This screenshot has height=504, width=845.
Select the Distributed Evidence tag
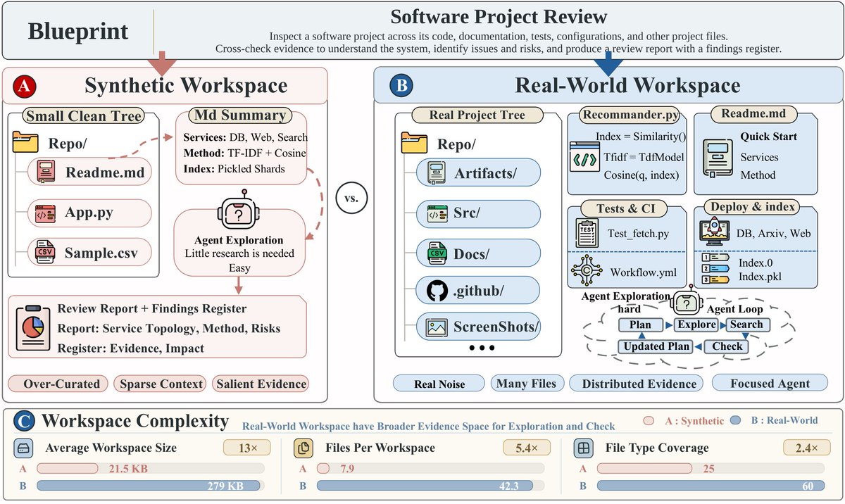coord(637,383)
